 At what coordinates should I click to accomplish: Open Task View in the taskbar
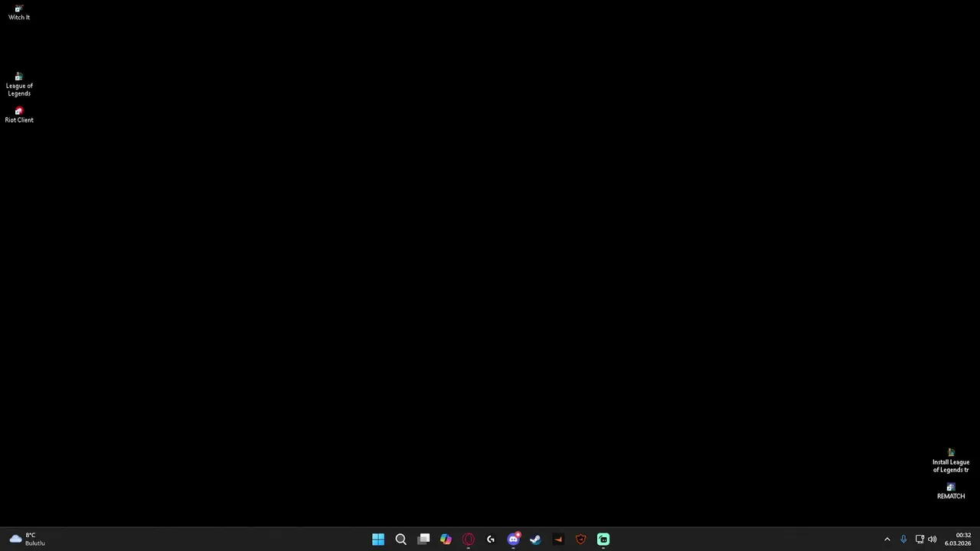[x=423, y=540]
